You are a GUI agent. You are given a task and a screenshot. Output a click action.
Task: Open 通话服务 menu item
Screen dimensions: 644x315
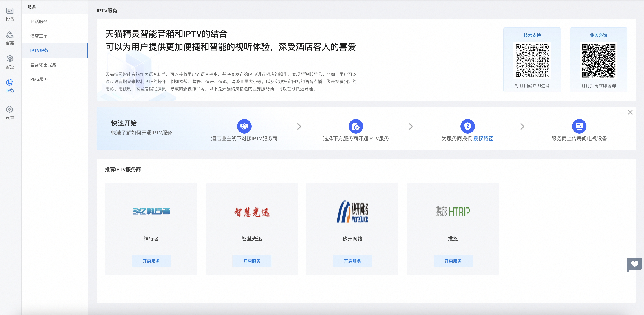(39, 21)
